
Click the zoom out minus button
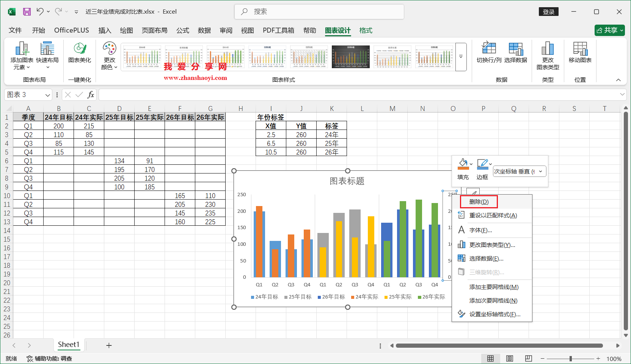coord(543,358)
